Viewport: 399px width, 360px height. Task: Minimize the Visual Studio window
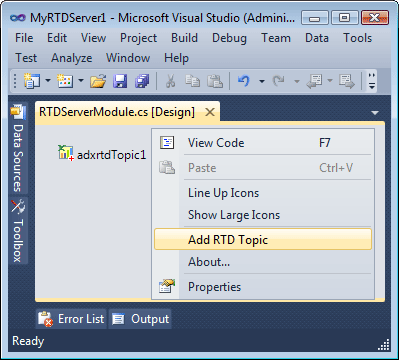click(x=314, y=18)
